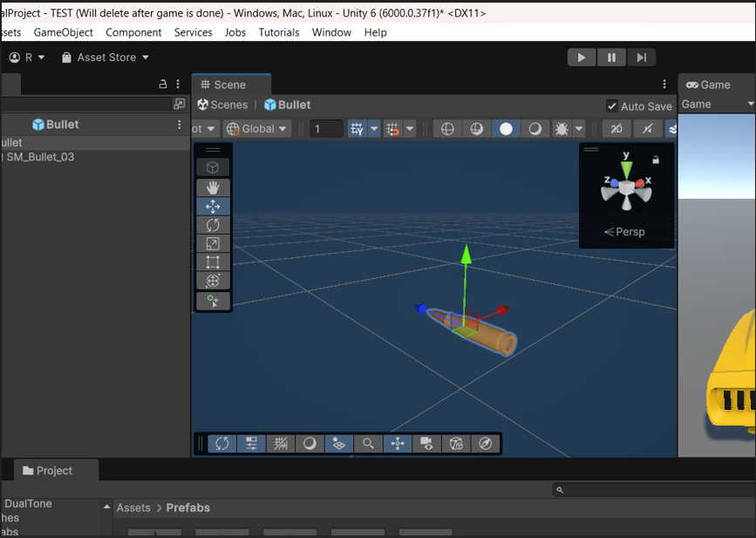Switch to the Game tab
This screenshot has height=538, width=756.
(717, 85)
